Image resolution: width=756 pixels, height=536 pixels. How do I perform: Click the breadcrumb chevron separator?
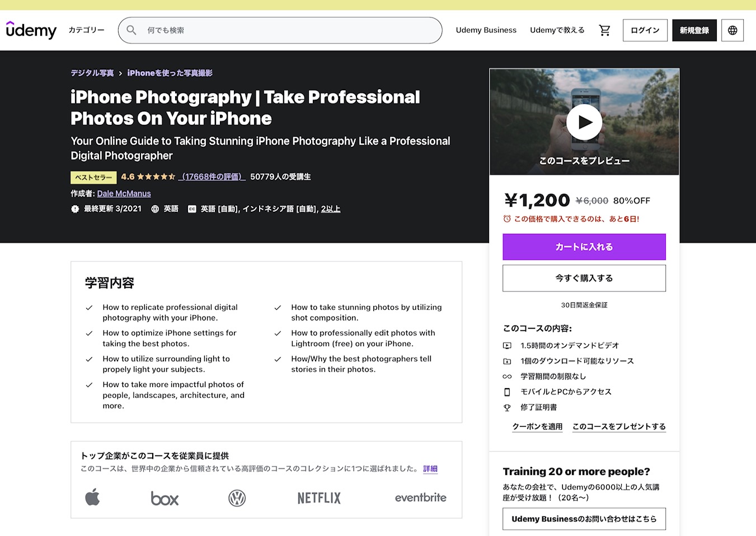click(x=120, y=73)
